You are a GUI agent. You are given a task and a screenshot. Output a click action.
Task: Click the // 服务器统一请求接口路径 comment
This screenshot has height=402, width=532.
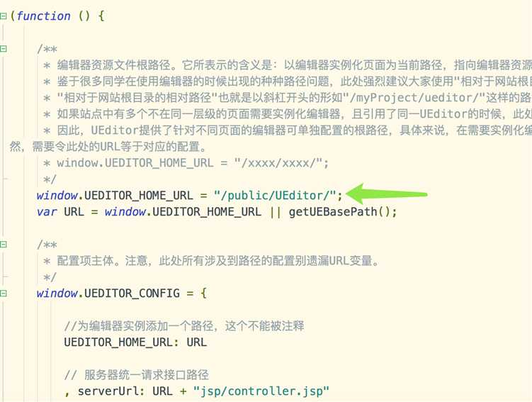coord(137,375)
